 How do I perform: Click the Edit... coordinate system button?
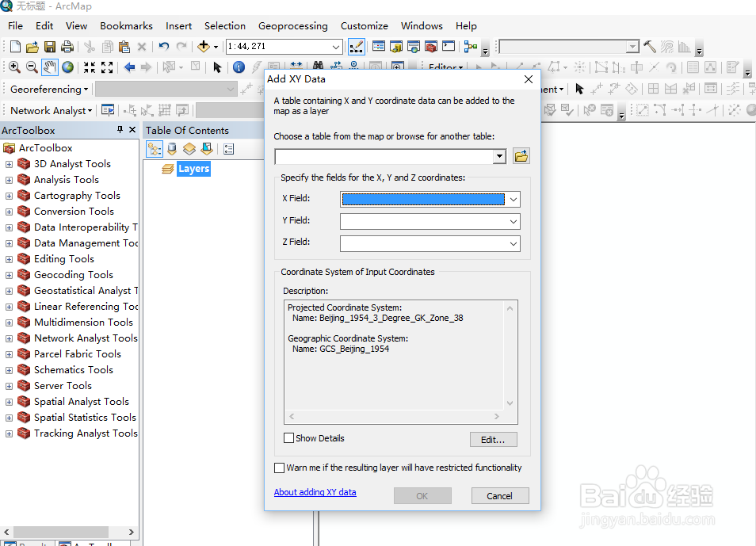pos(493,439)
